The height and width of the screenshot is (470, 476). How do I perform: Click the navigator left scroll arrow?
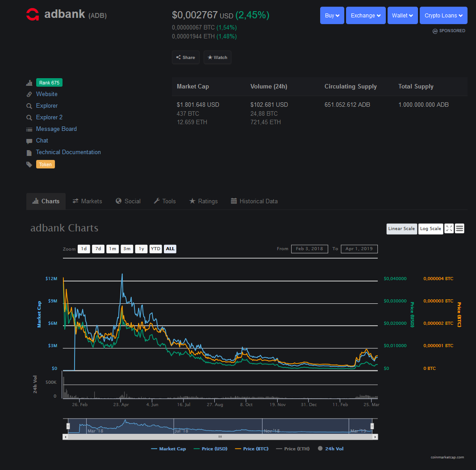click(65, 437)
